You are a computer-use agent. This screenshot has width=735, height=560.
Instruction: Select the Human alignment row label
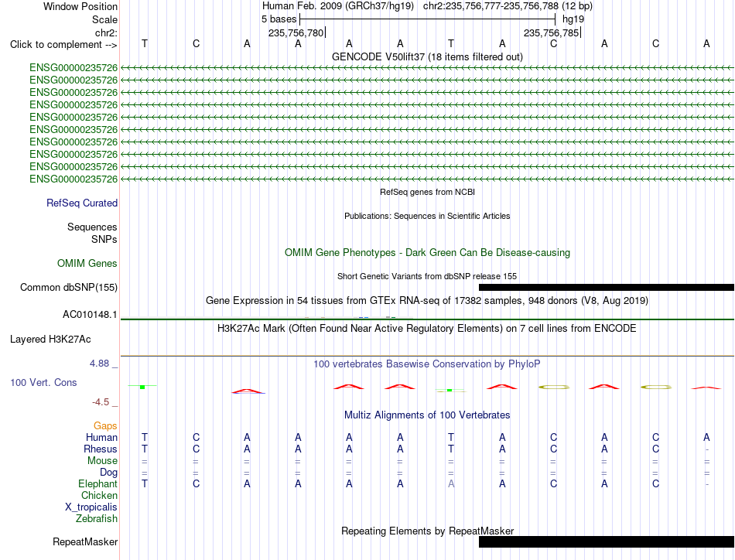point(101,437)
